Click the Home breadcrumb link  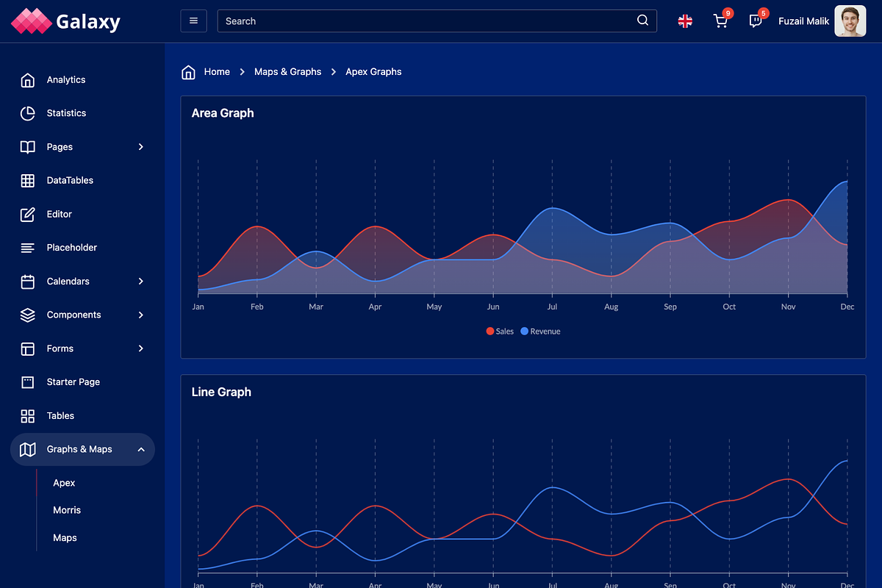point(217,72)
